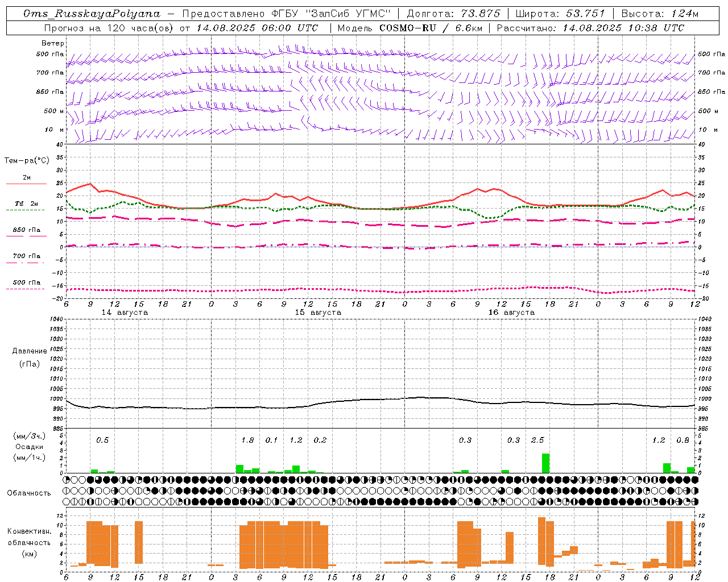The height and width of the screenshot is (582, 728).
Task: Click the Высота: 124м header value
Action: [660, 14]
